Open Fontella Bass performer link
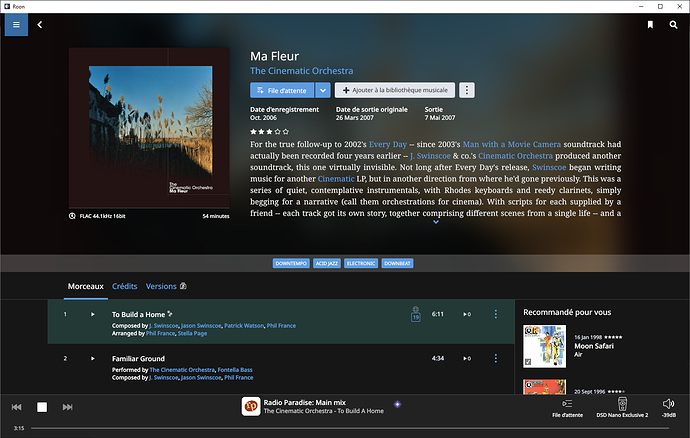690x438 pixels. [x=235, y=370]
